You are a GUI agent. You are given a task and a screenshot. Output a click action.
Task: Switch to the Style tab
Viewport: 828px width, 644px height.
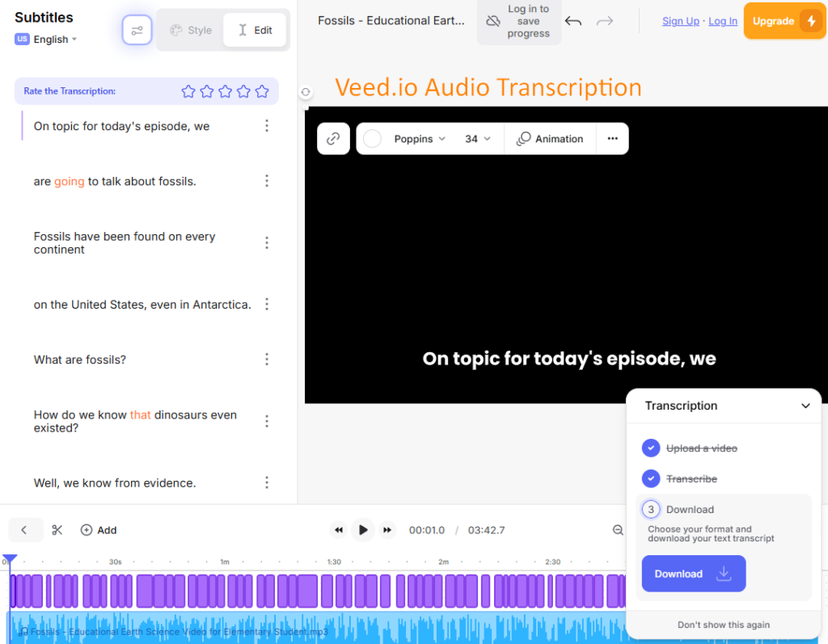pyautogui.click(x=191, y=30)
